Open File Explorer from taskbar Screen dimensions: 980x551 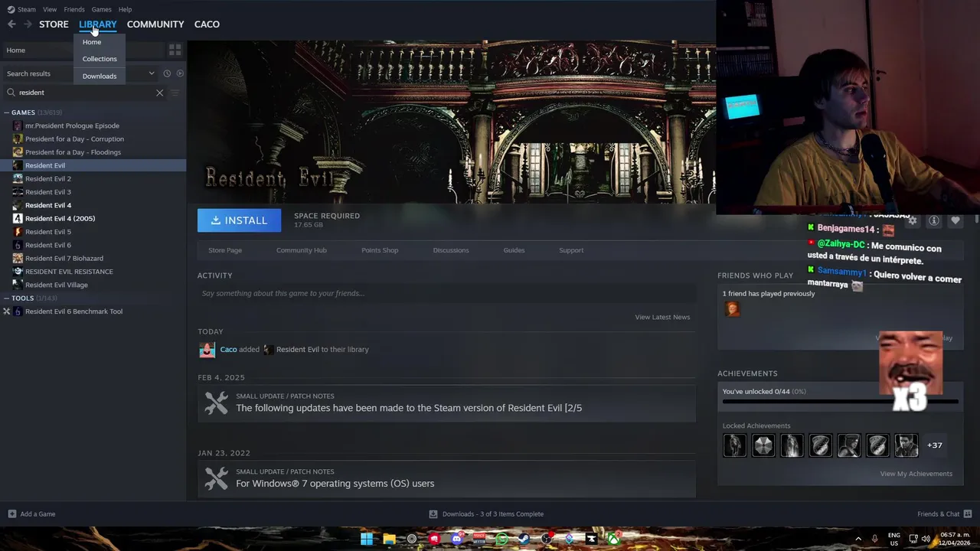point(389,539)
